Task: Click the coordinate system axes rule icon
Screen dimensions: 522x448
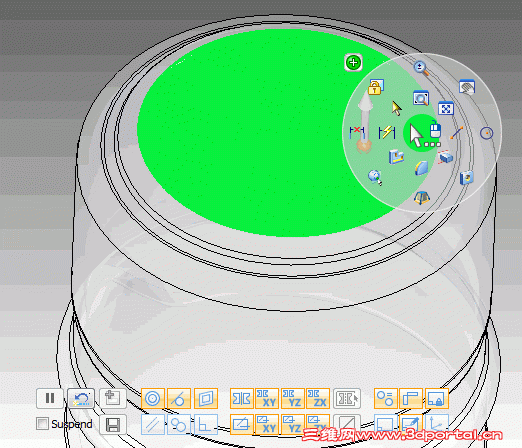Action: 437,425
